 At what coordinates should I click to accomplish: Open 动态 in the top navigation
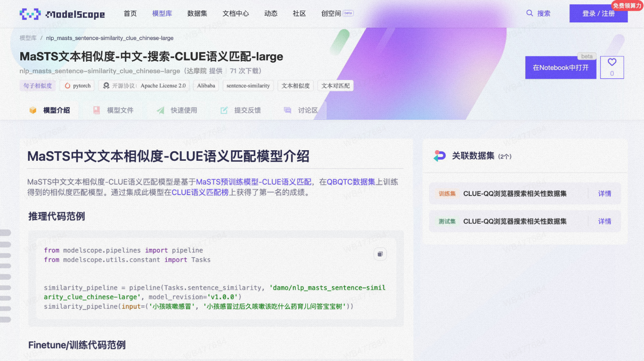pos(271,13)
